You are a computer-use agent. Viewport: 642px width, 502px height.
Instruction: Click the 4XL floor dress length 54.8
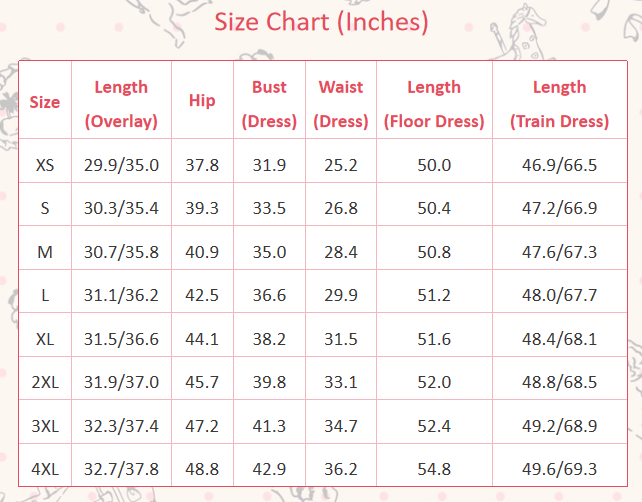[x=434, y=469]
